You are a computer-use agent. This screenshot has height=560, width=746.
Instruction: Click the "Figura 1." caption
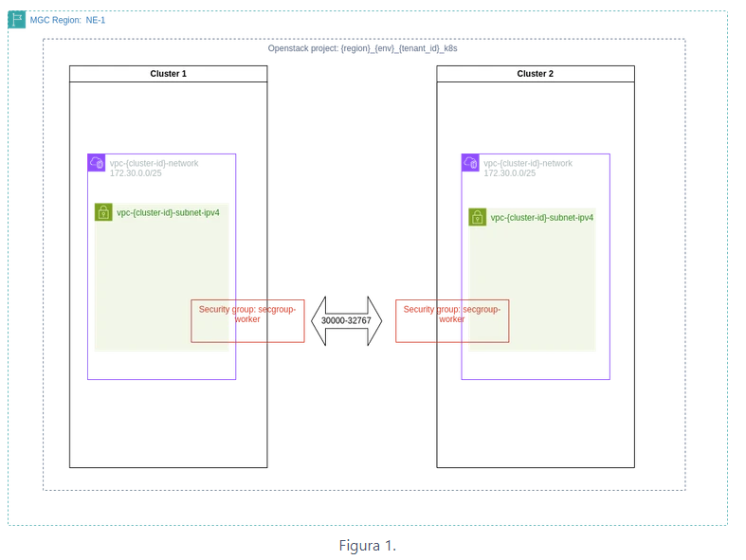(367, 546)
